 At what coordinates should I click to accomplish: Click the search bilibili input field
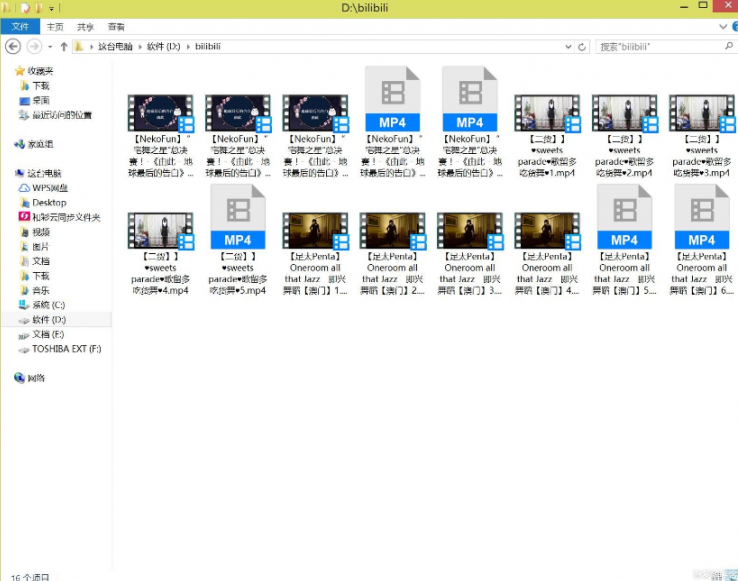click(x=659, y=47)
